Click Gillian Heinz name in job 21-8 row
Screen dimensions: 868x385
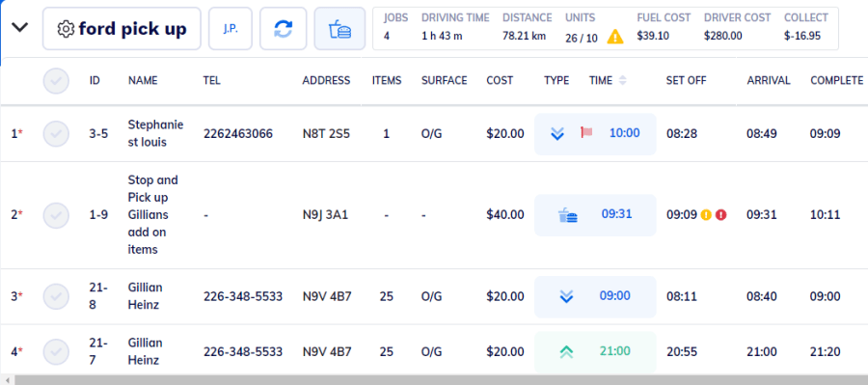(x=145, y=296)
